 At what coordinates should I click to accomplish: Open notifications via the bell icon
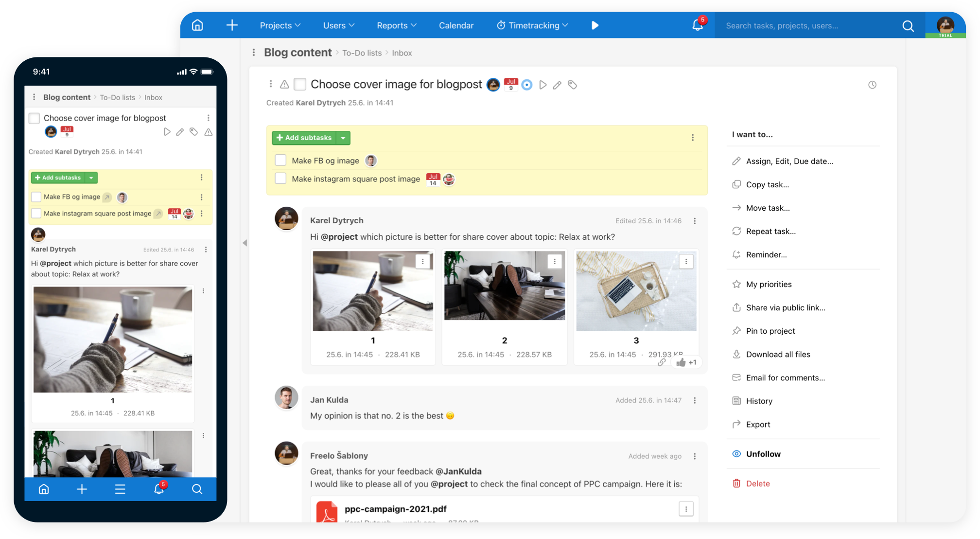click(697, 25)
